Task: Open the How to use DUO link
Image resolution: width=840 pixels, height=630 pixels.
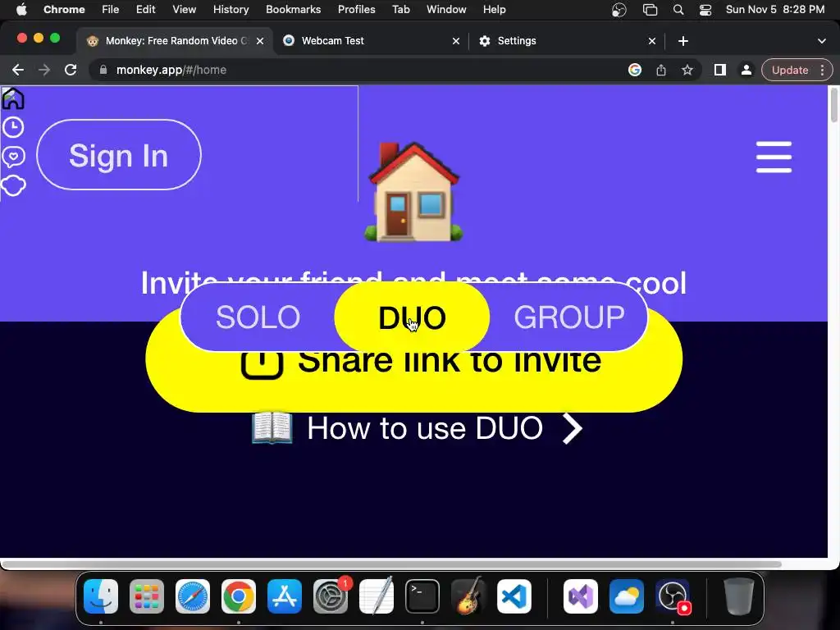Action: (x=417, y=428)
